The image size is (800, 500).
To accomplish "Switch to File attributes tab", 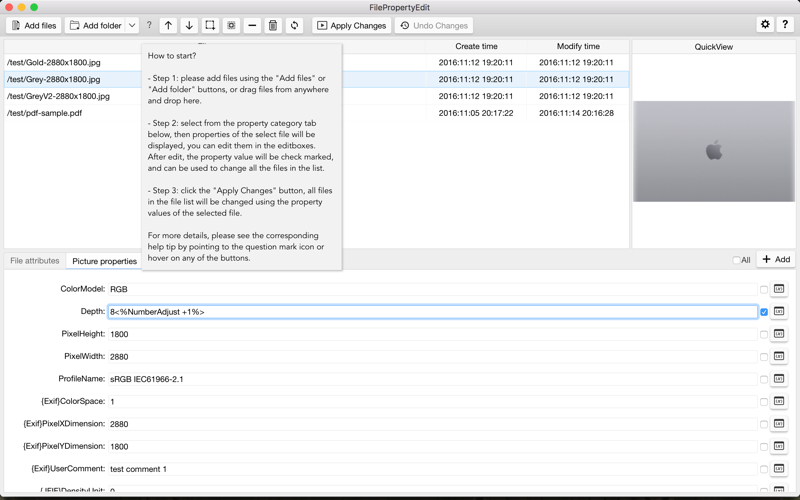I will click(x=35, y=261).
